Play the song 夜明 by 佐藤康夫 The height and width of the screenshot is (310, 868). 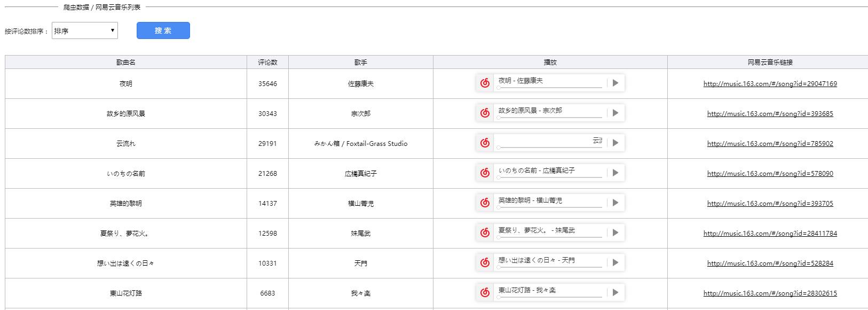point(616,83)
